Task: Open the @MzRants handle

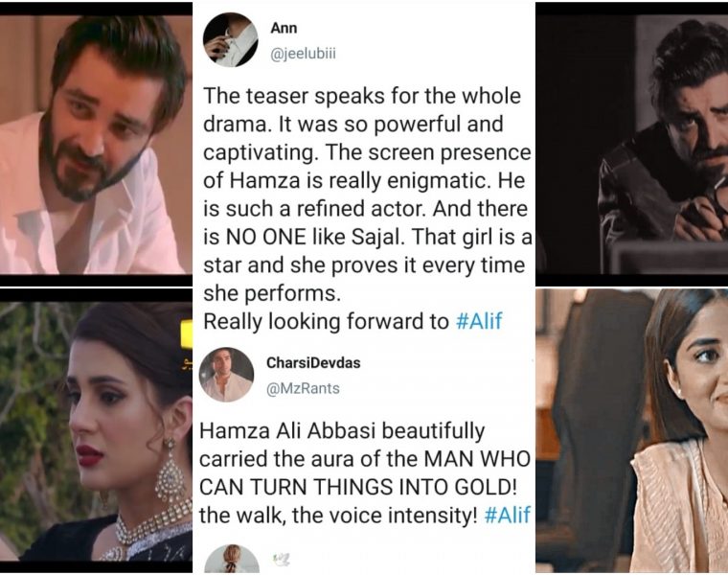Action: pos(303,388)
